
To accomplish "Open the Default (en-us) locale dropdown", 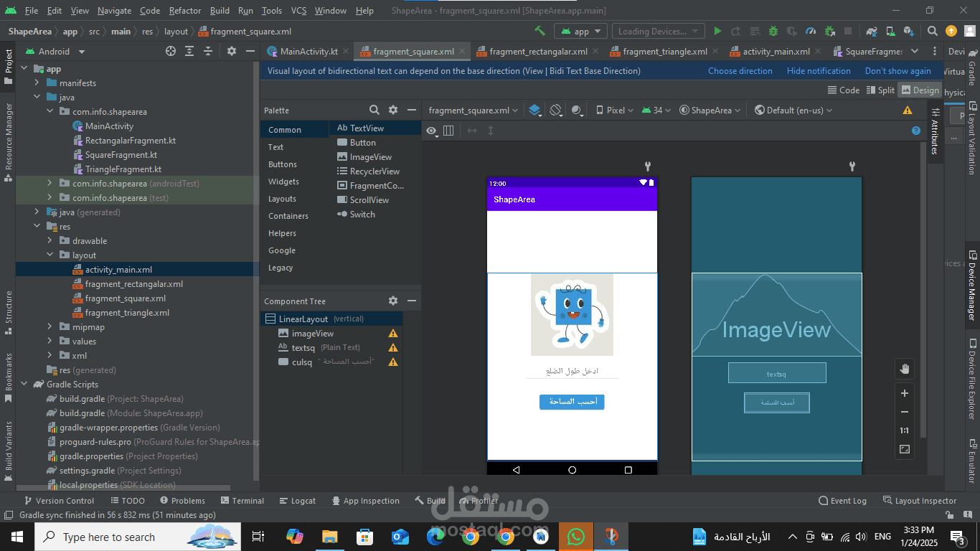I will pyautogui.click(x=793, y=110).
